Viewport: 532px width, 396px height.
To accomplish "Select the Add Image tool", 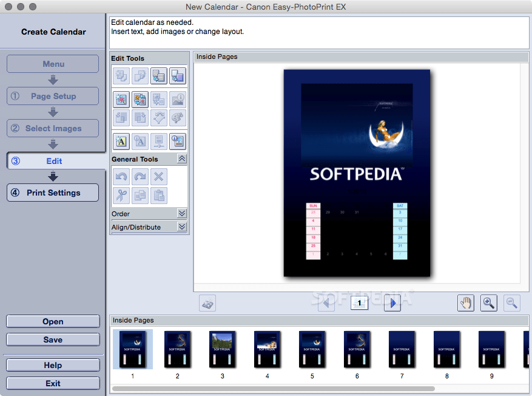I will click(x=121, y=99).
